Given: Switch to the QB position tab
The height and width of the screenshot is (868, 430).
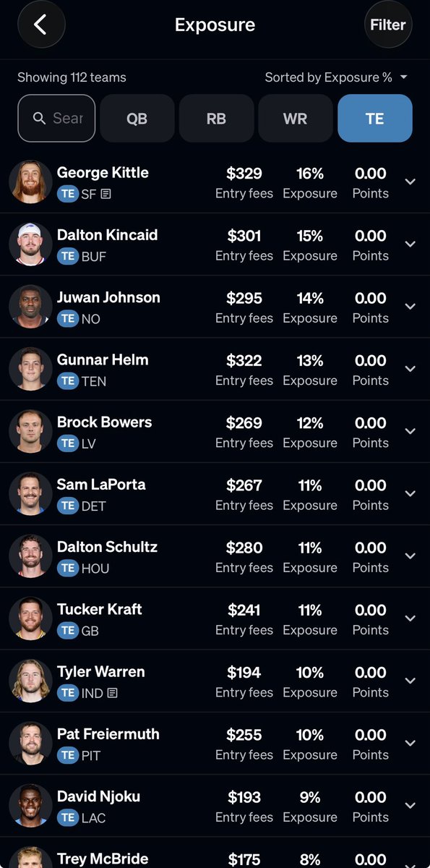Looking at the screenshot, I should [137, 118].
